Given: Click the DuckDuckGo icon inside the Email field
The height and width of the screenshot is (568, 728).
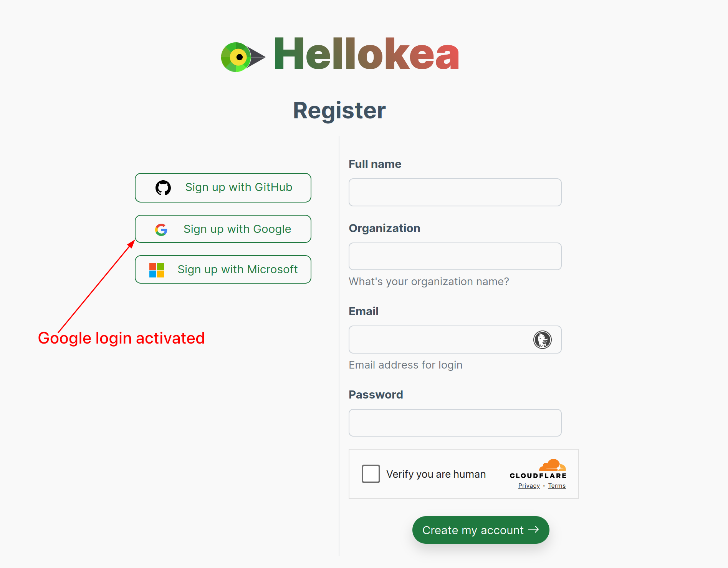Looking at the screenshot, I should 542,340.
